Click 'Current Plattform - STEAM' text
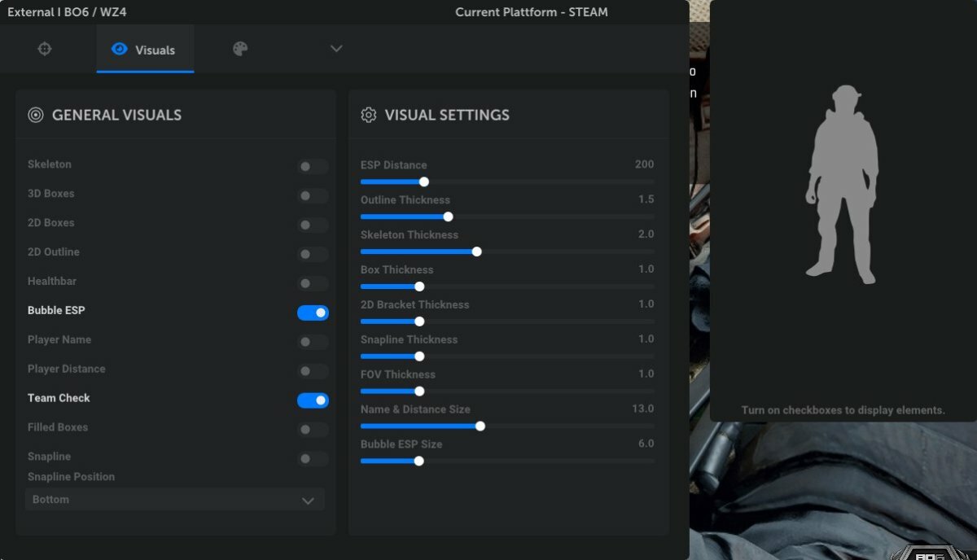977x560 pixels. tap(532, 12)
